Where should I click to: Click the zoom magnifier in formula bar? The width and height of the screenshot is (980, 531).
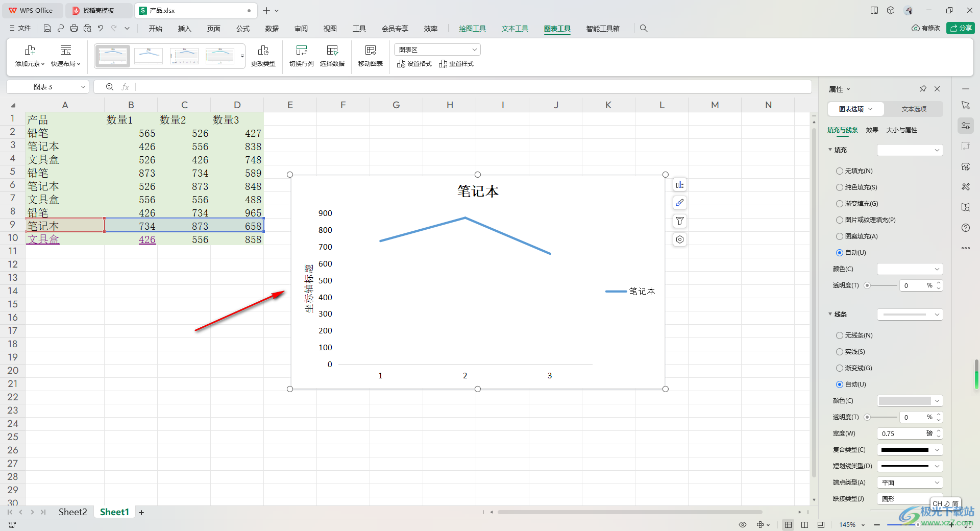[110, 87]
